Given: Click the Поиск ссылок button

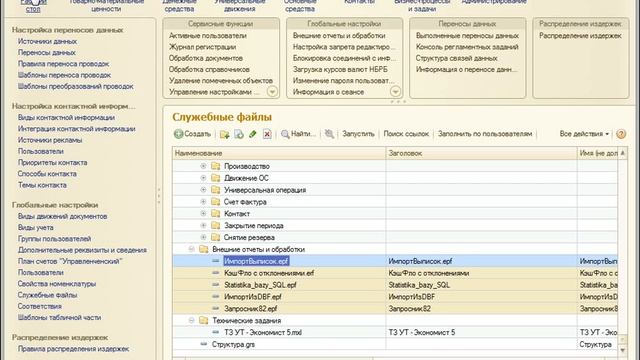Looking at the screenshot, I should (x=406, y=134).
